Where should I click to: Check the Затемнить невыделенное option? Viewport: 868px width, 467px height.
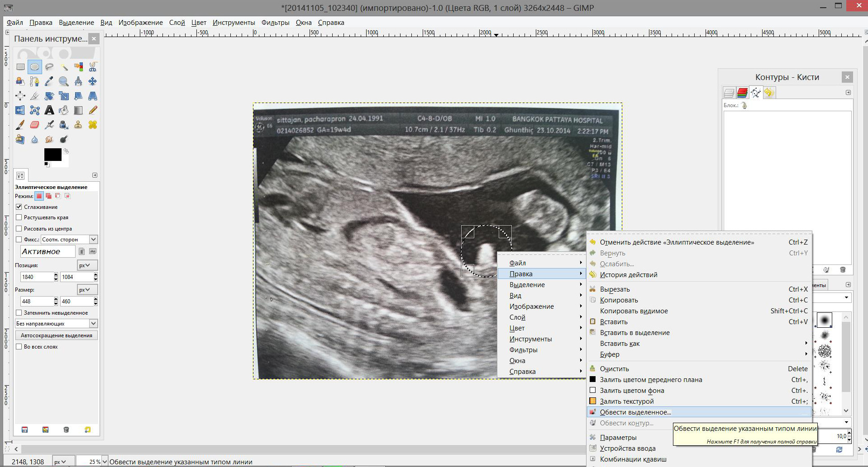point(19,312)
